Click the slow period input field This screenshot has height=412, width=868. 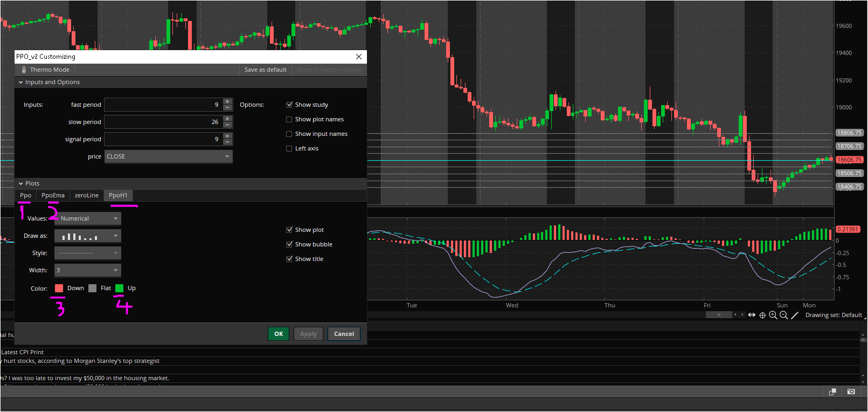(x=163, y=122)
